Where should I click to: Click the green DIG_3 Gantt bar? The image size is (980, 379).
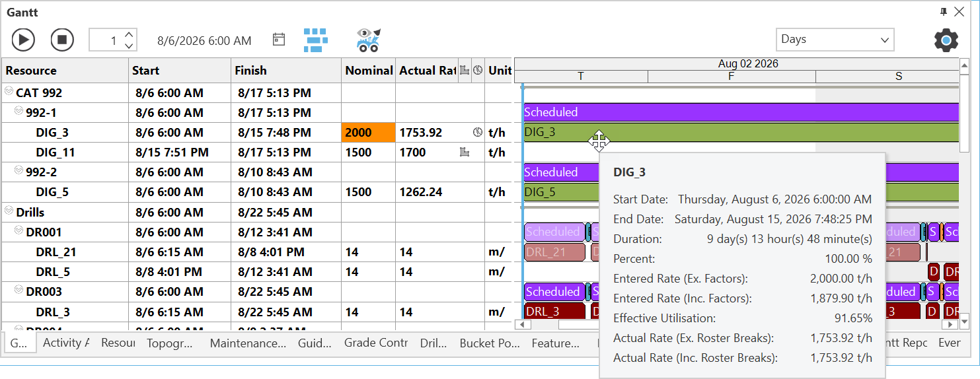740,132
